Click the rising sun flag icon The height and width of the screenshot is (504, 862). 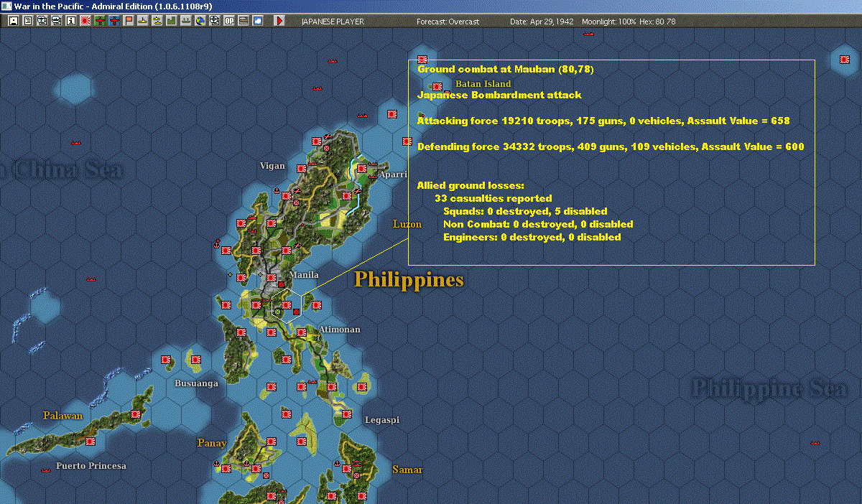[85, 22]
